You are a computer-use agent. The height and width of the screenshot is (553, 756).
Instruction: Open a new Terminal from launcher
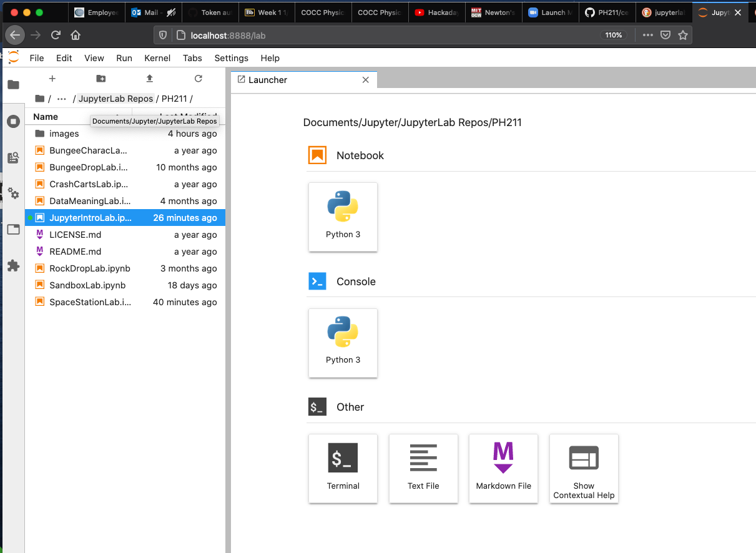[343, 468]
